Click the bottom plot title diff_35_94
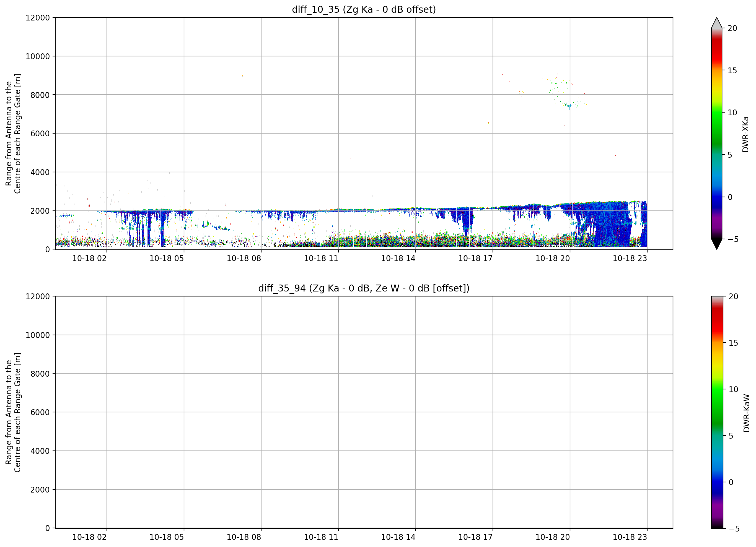Image resolution: width=756 pixels, height=547 pixels. [364, 288]
